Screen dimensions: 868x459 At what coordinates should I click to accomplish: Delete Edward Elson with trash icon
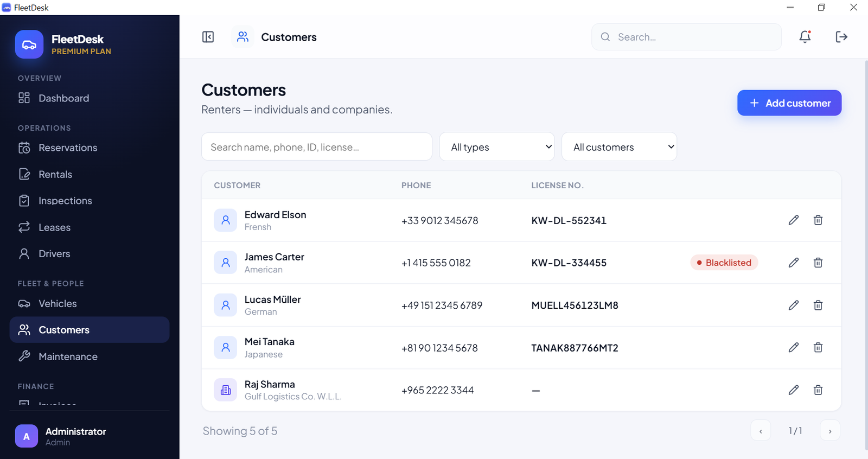point(818,220)
